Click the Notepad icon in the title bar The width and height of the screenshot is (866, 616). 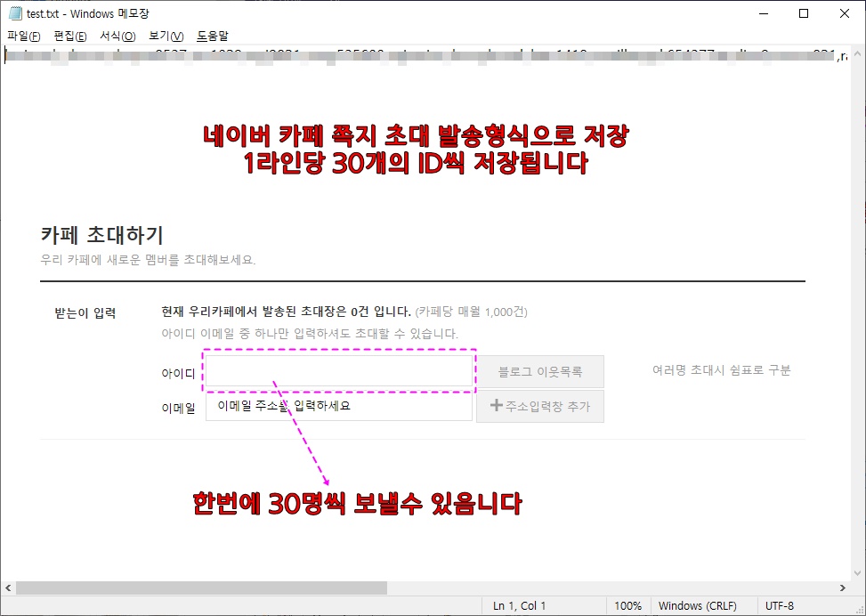(x=15, y=13)
